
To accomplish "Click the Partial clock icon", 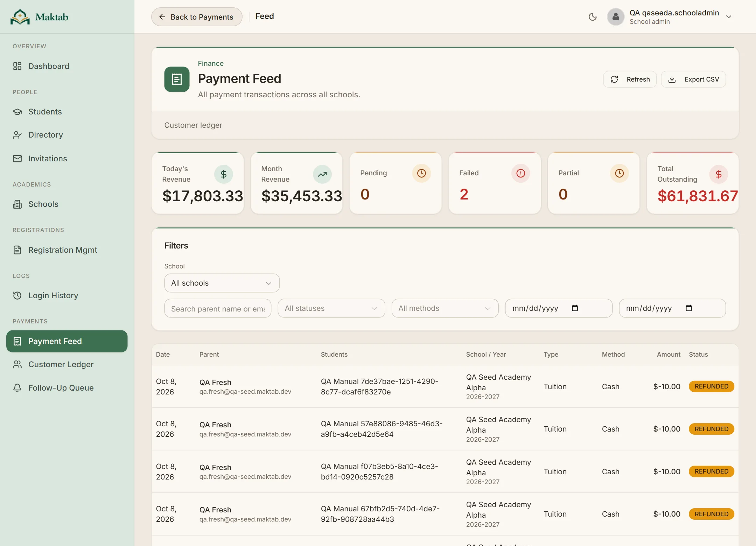I will pyautogui.click(x=619, y=173).
